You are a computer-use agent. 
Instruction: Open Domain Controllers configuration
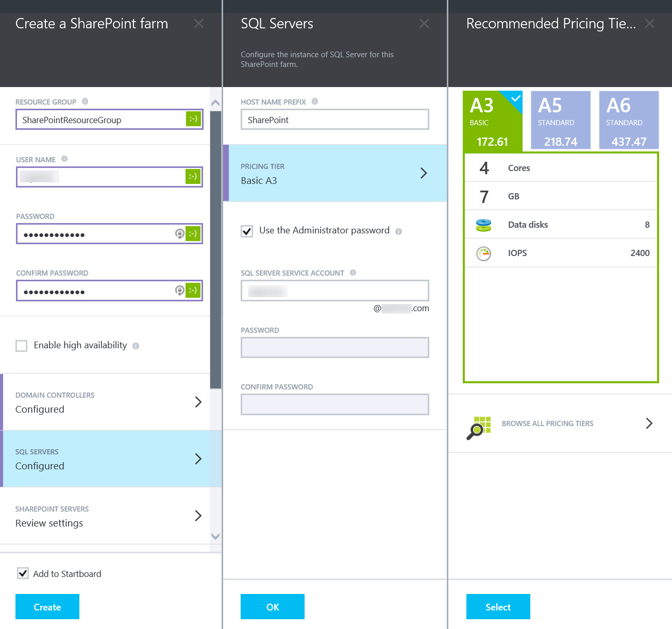click(x=105, y=402)
